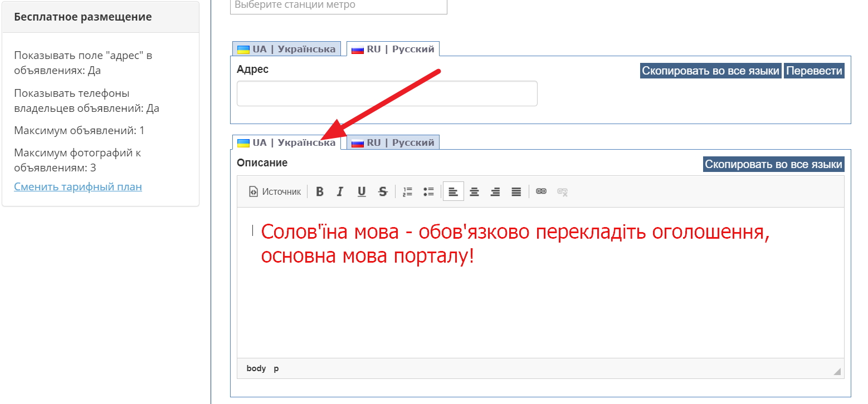Grab the editor resize handle

pos(837,372)
